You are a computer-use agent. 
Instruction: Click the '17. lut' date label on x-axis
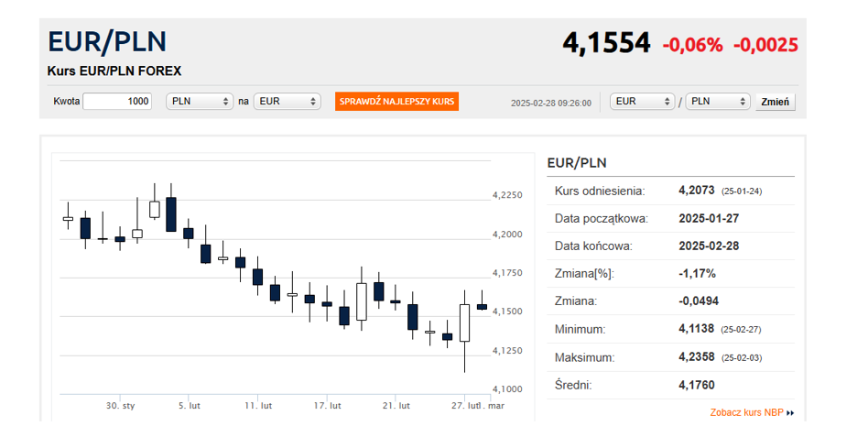click(x=327, y=405)
